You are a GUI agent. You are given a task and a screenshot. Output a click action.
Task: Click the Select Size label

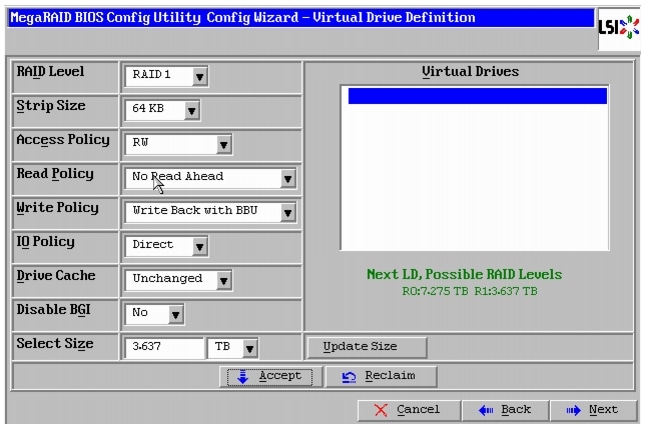[x=55, y=344]
